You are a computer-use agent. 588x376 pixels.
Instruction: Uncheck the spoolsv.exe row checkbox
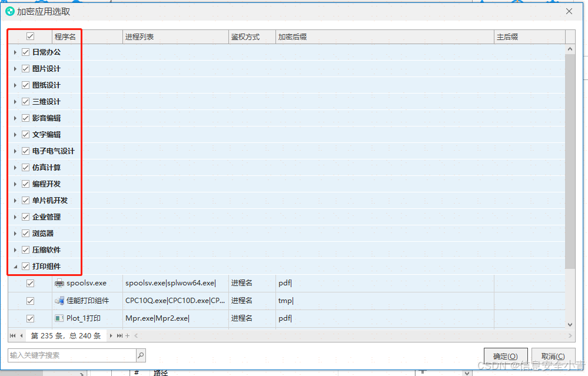click(30, 283)
